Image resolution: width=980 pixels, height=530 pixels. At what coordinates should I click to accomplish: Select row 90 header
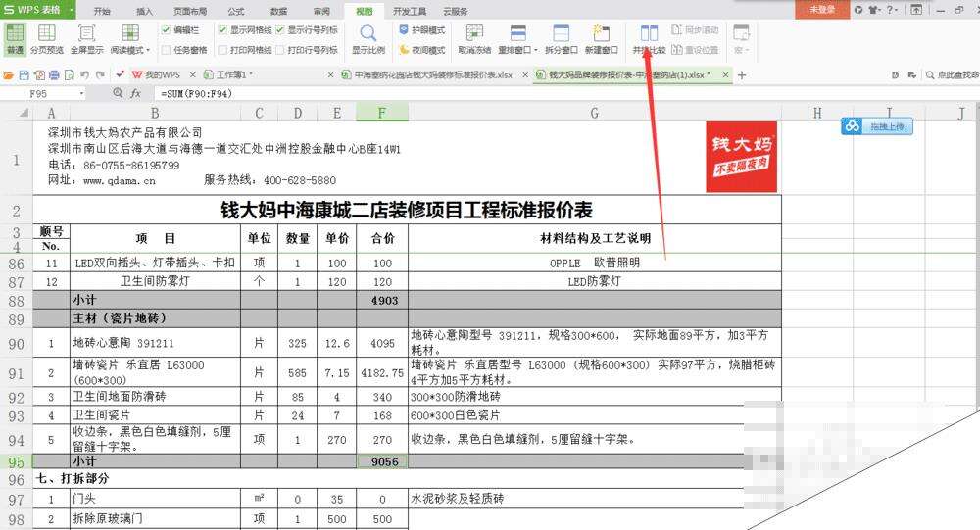(17, 344)
